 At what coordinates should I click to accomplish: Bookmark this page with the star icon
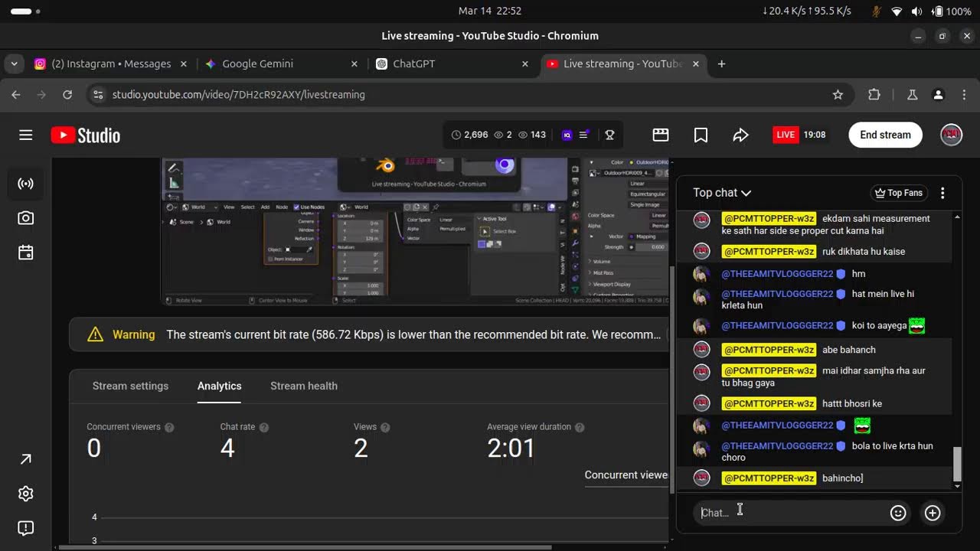tap(838, 95)
